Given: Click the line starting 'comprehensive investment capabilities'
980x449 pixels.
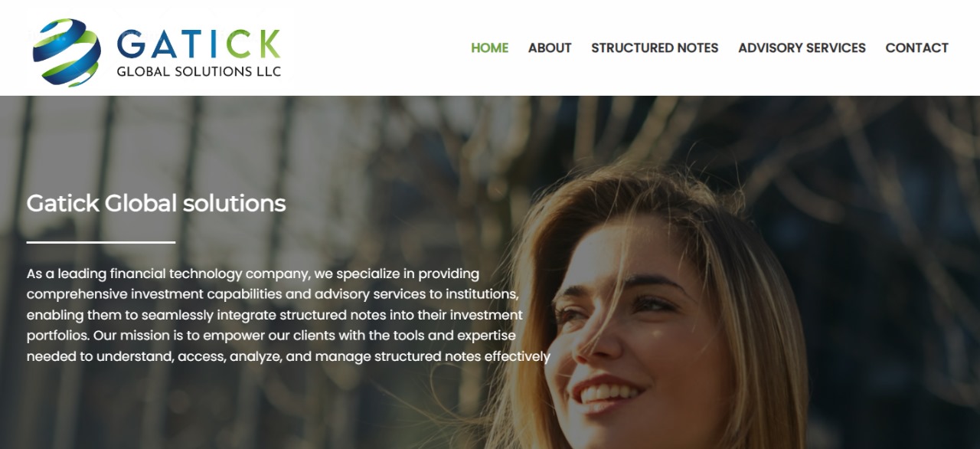Looking at the screenshot, I should tap(273, 294).
